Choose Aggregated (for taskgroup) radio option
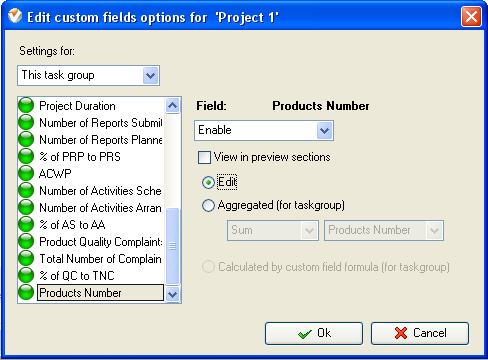488x360 pixels. point(208,206)
